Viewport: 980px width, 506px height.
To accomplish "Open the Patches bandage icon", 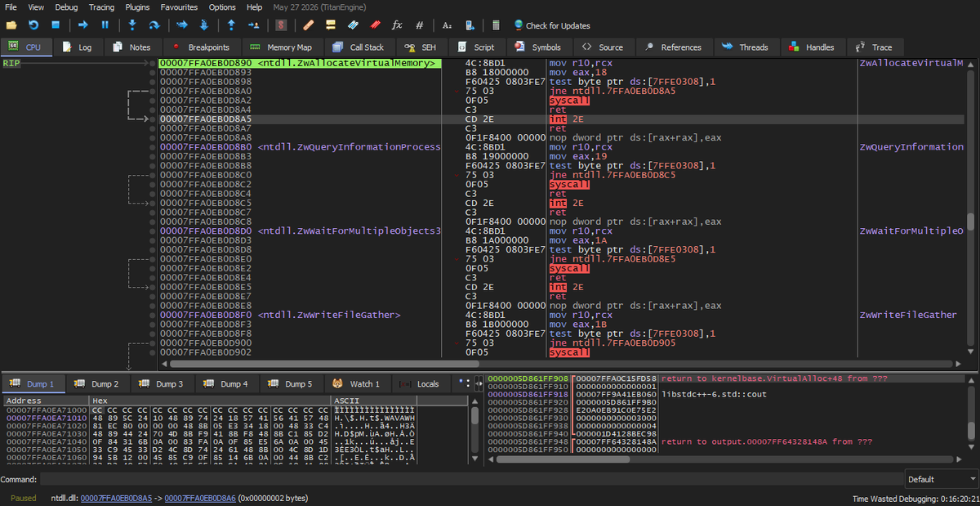I will [308, 25].
